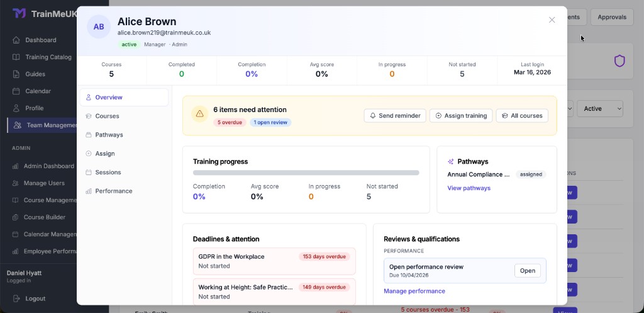
Task: Open the GDPR in the Workplace deadline card
Action: point(274,261)
